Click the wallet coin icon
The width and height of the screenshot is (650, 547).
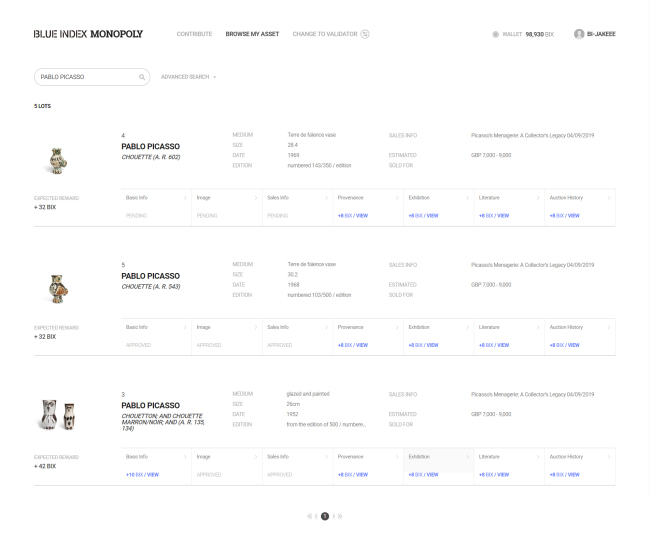point(495,34)
